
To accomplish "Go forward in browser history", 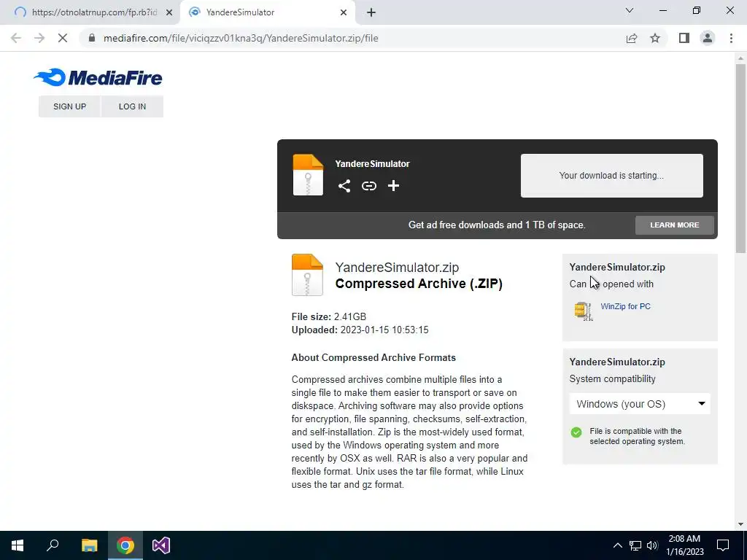I will (x=39, y=38).
